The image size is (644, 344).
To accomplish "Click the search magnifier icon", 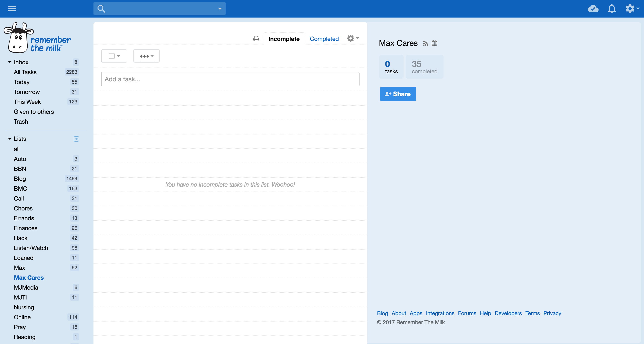I will tap(101, 9).
